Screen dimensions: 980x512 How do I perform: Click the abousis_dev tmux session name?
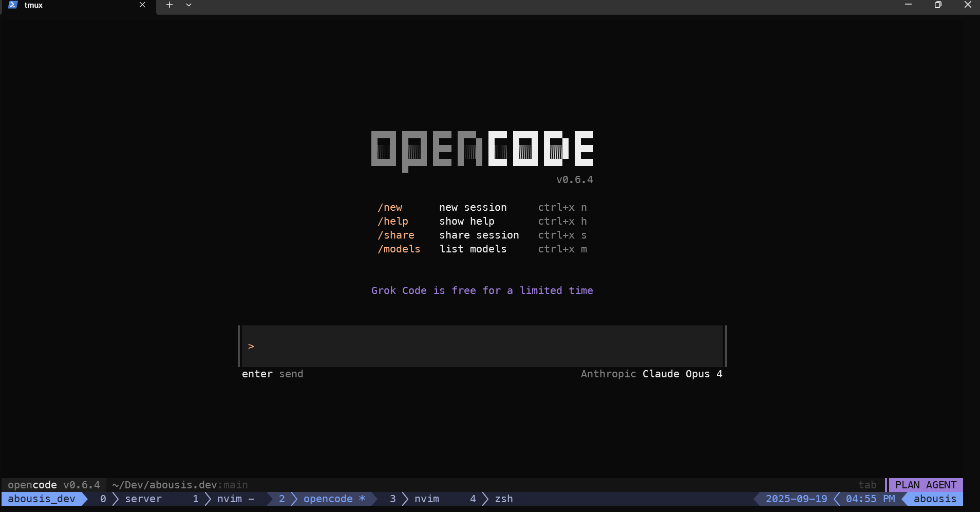pos(42,499)
